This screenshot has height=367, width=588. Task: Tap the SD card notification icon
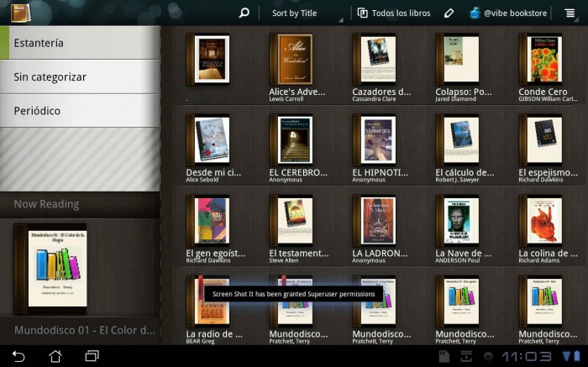pos(444,356)
